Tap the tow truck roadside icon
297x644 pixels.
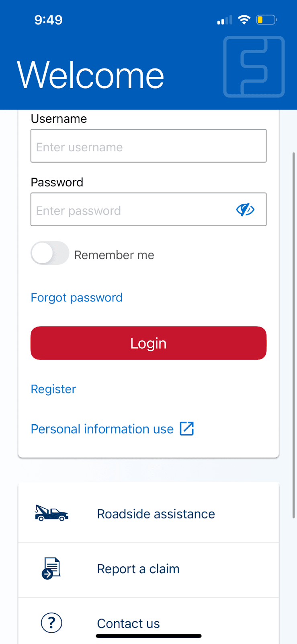tap(51, 513)
